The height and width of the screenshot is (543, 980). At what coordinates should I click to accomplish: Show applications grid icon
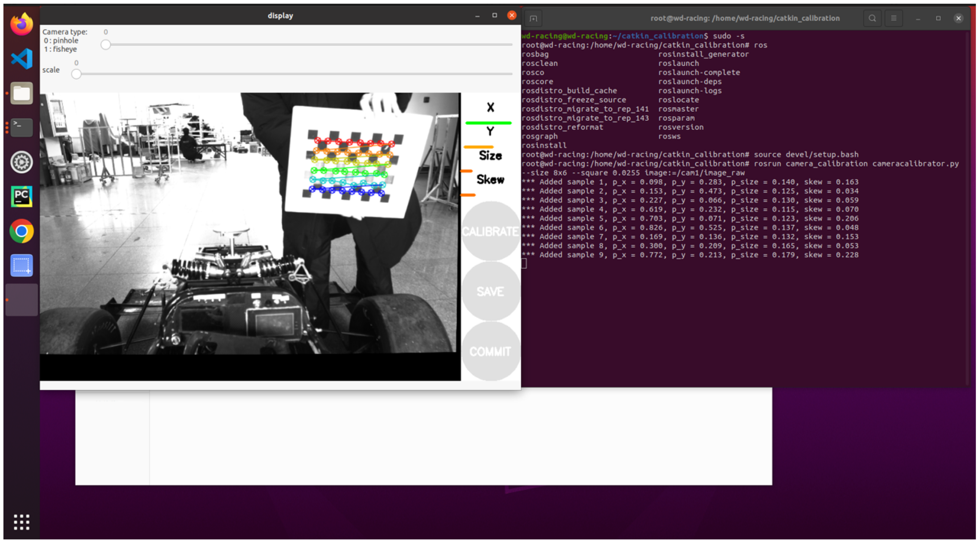pyautogui.click(x=21, y=522)
